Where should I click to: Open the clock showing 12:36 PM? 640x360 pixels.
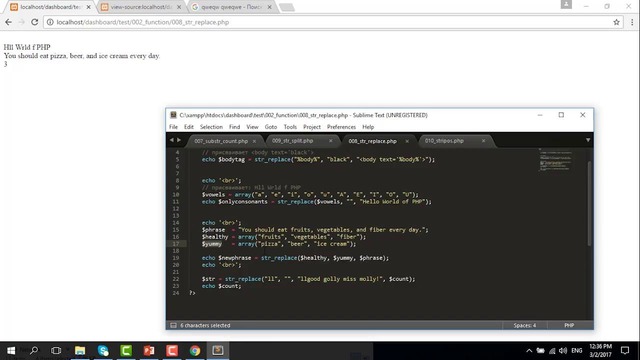click(x=600, y=351)
